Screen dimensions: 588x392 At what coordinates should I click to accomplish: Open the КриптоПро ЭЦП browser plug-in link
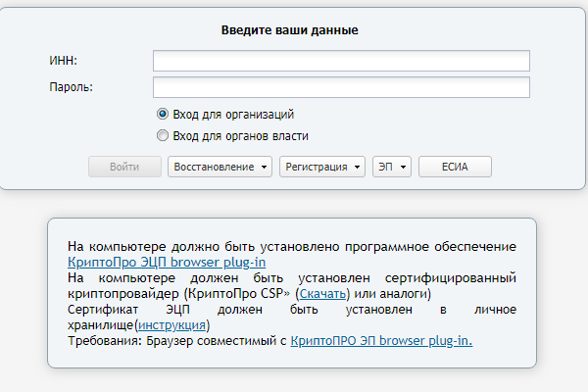(167, 263)
